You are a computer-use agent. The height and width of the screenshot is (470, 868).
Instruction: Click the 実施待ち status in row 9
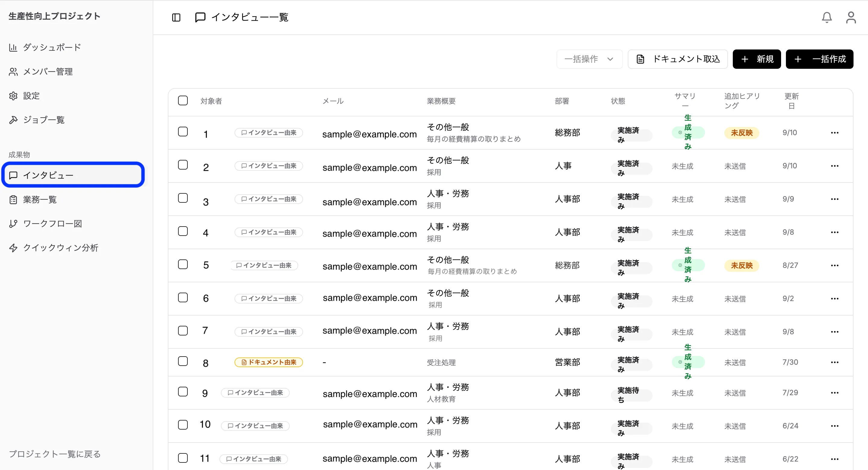[x=631, y=395]
